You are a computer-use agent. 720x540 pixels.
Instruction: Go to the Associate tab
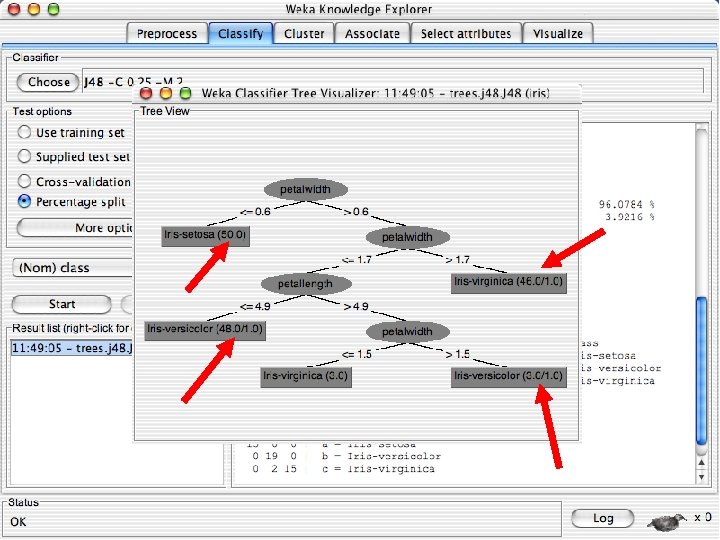tap(372, 34)
